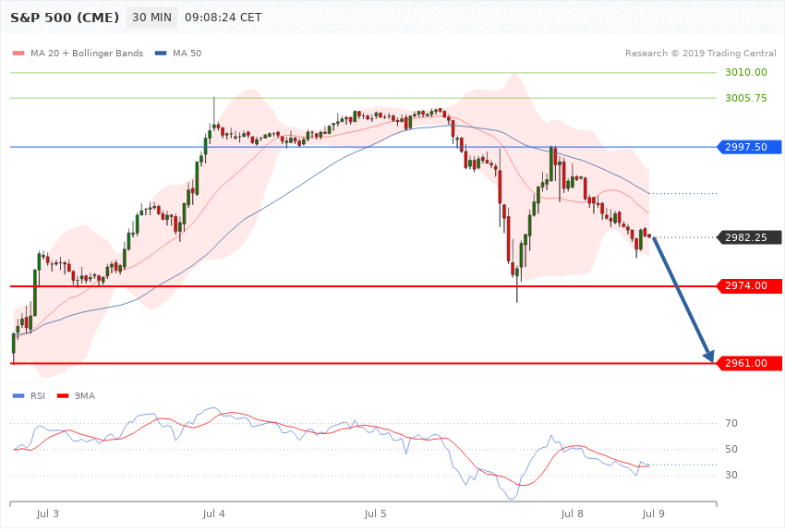The height and width of the screenshot is (532, 785).
Task: Click the MA 50 legend label
Action: pos(187,53)
